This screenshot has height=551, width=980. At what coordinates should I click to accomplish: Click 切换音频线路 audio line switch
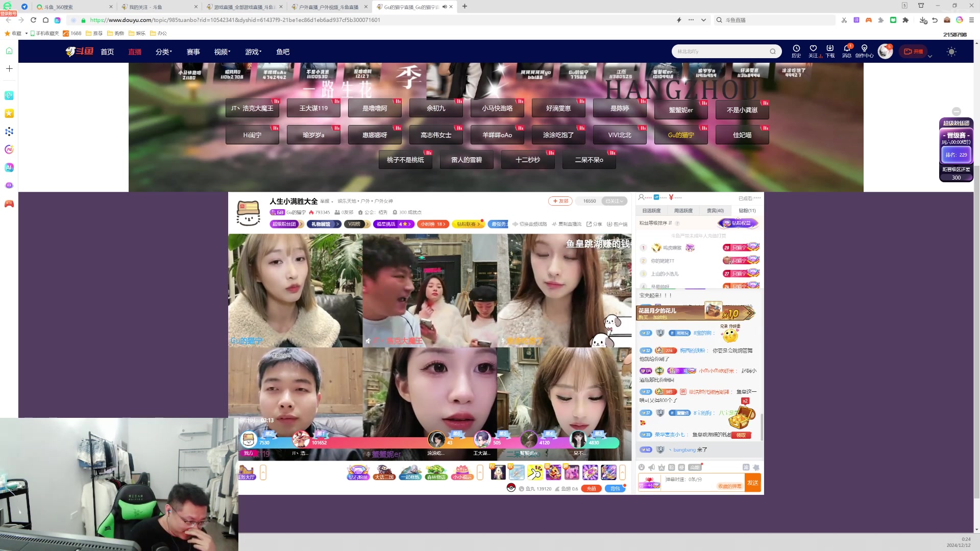pyautogui.click(x=530, y=224)
